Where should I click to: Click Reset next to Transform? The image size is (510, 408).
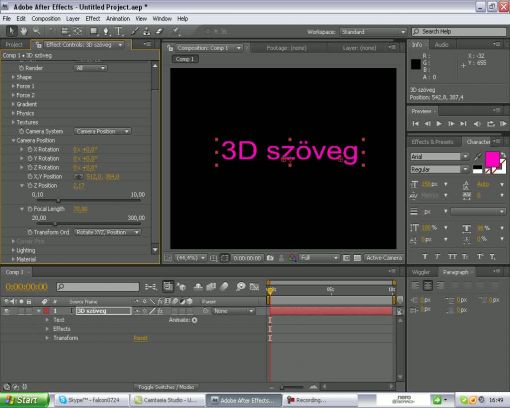coord(140,338)
